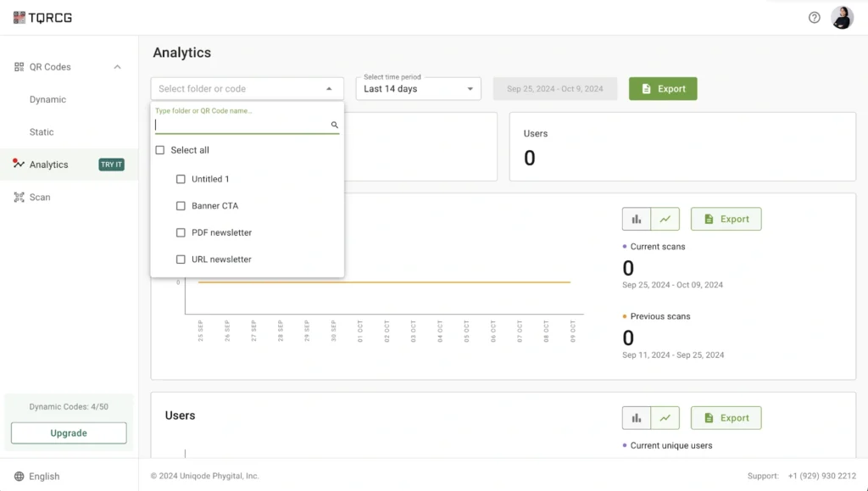Click the Dynamic Codes 4/50 usage indicator
This screenshot has width=868, height=491.
pos(68,406)
